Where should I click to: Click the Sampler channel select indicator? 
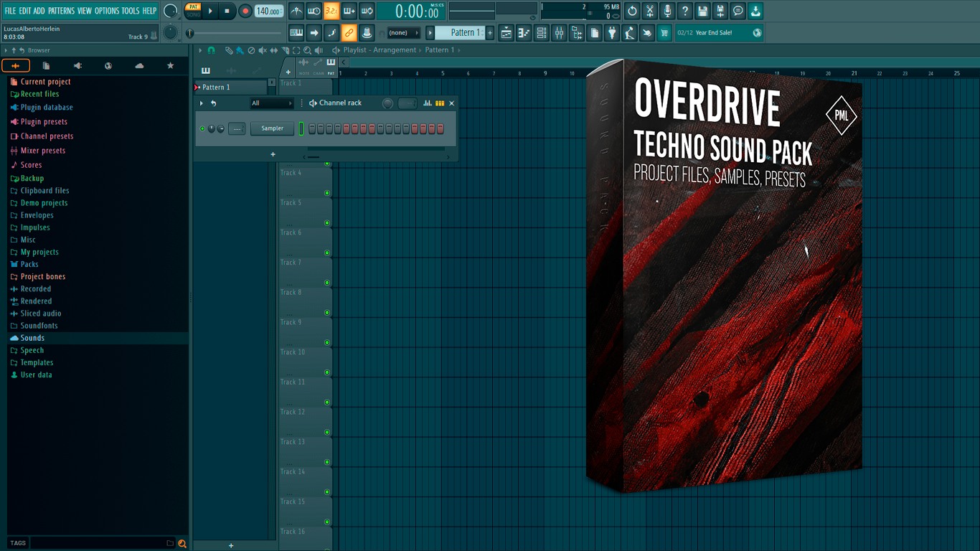pyautogui.click(x=301, y=129)
